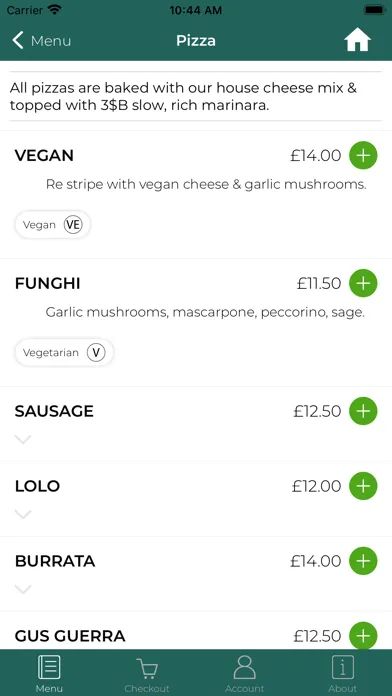This screenshot has height=696, width=392.
Task: Add the Vegan pizza to order
Action: tap(363, 156)
